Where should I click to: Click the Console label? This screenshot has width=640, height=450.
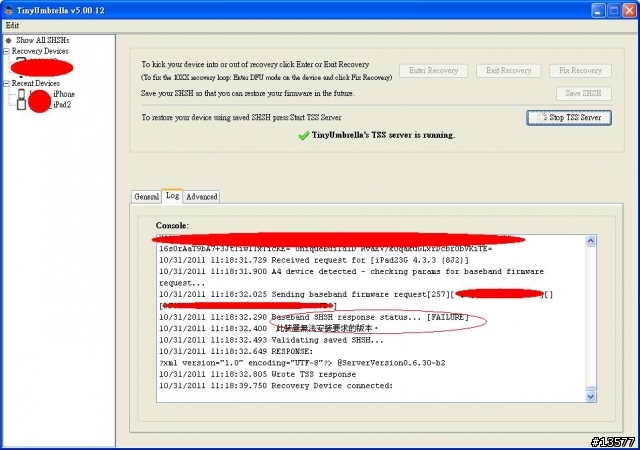172,225
